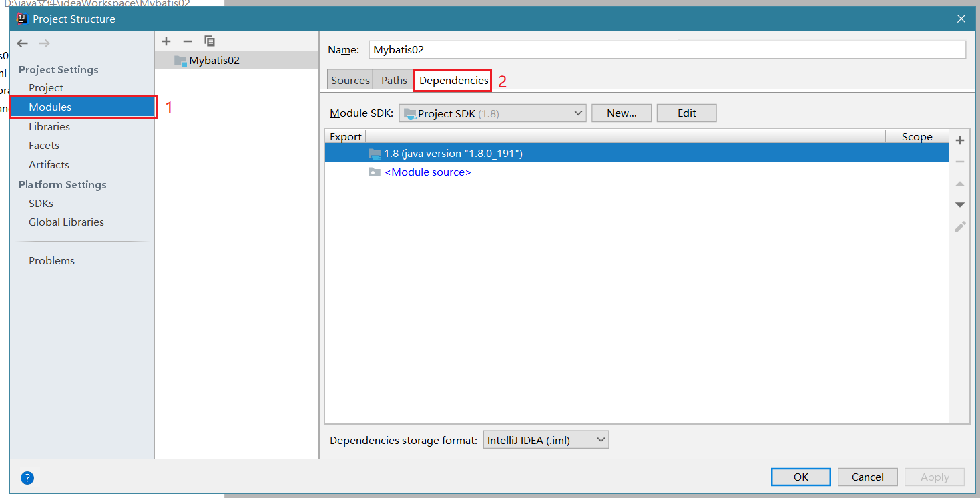980x498 pixels.
Task: Close the Project Structure dialog
Action: [961, 19]
